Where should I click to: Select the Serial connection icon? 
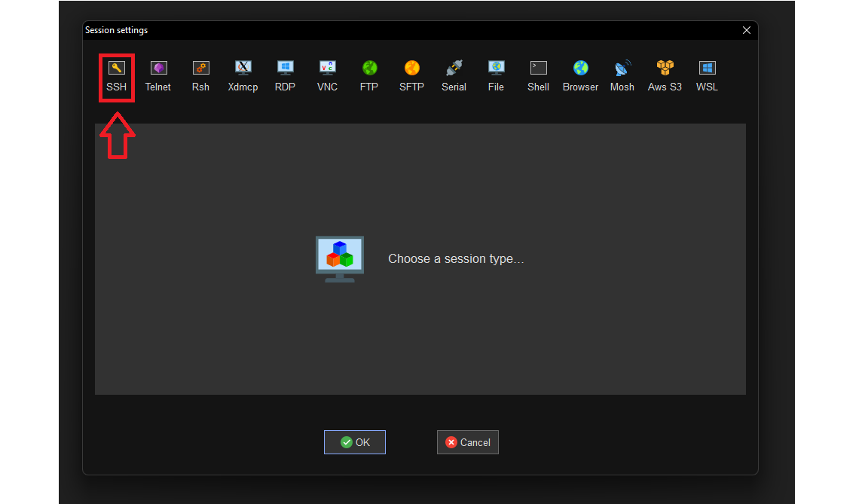pos(454,76)
